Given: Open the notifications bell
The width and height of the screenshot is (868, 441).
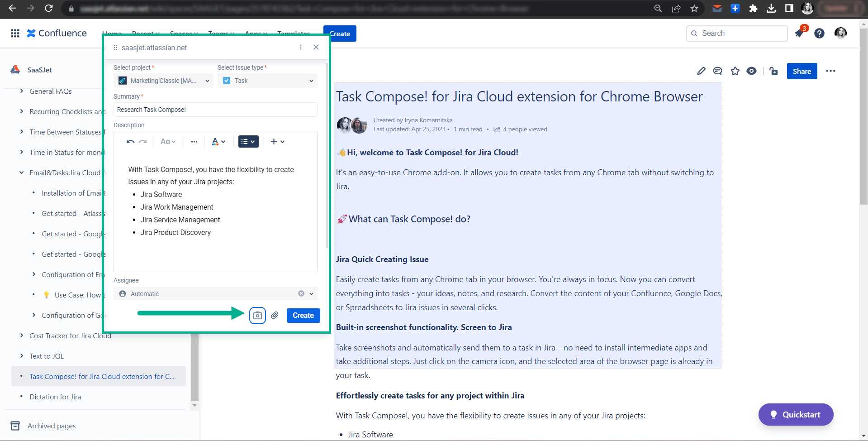Looking at the screenshot, I should [x=799, y=33].
